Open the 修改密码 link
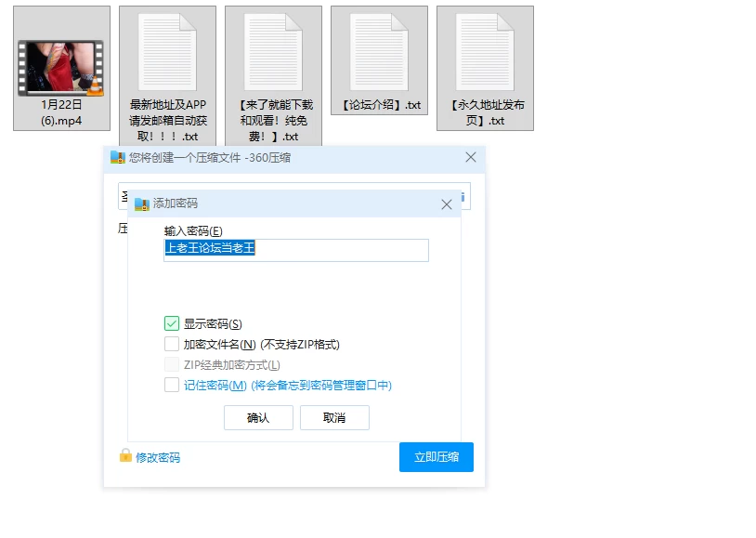The height and width of the screenshot is (538, 756). pyautogui.click(x=158, y=457)
